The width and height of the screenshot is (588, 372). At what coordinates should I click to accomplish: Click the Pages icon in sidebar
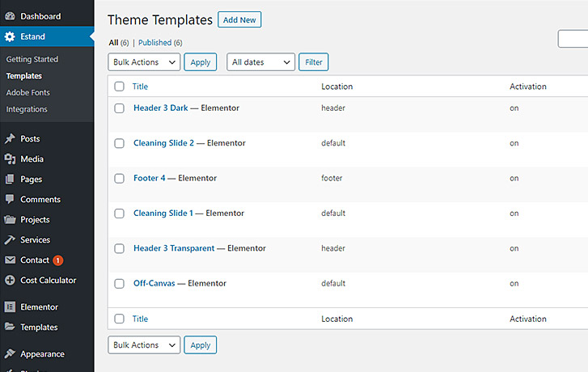coord(11,180)
